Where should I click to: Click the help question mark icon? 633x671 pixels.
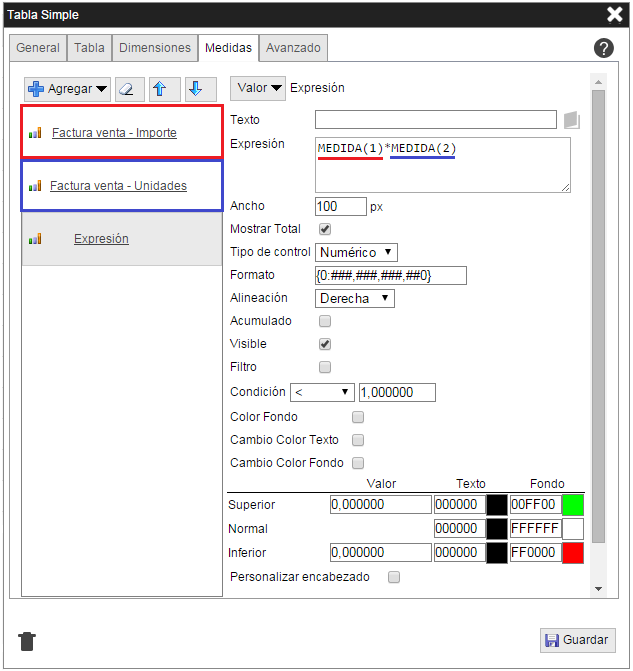(603, 48)
